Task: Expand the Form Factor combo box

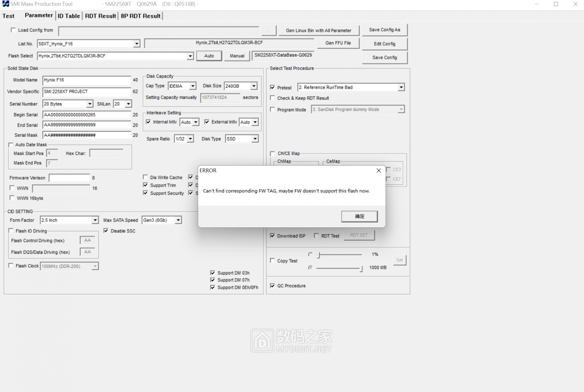Action: [95, 220]
